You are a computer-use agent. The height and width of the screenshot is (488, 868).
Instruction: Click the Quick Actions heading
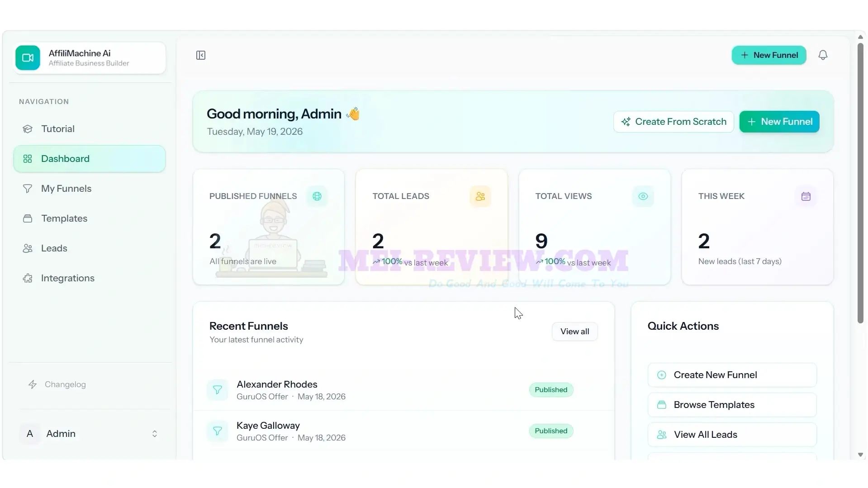pos(683,326)
